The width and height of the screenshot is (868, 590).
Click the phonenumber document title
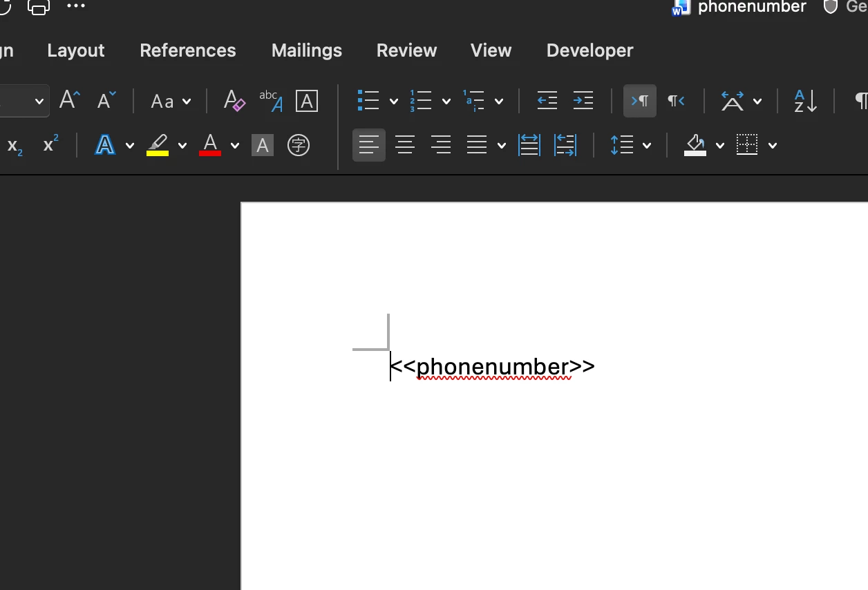[752, 7]
